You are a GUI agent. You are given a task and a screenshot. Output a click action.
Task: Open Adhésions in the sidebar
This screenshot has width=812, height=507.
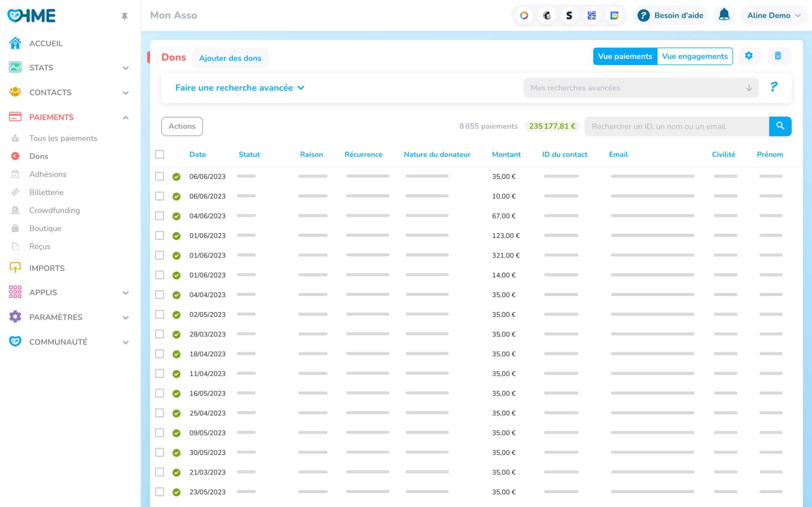click(x=48, y=174)
